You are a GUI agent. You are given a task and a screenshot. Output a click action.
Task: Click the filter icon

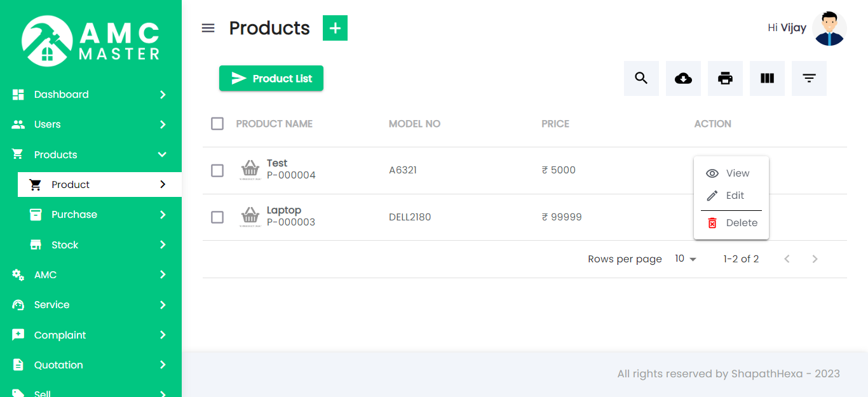[x=809, y=78]
